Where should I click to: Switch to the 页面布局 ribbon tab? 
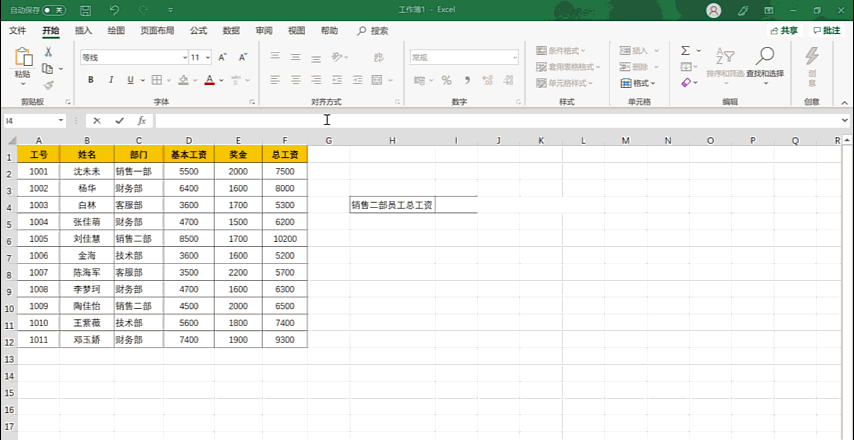[x=157, y=30]
